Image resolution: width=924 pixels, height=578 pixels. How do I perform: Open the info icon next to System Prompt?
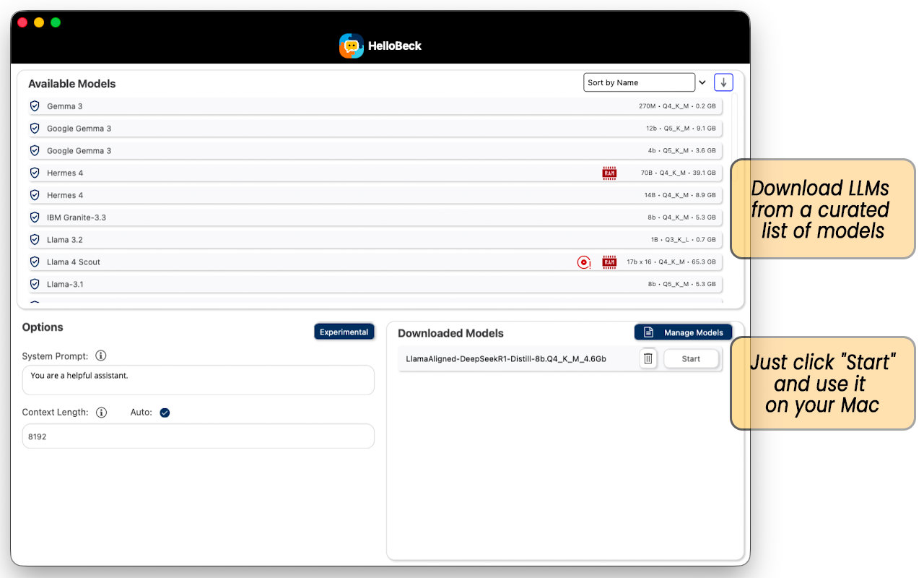coord(100,355)
